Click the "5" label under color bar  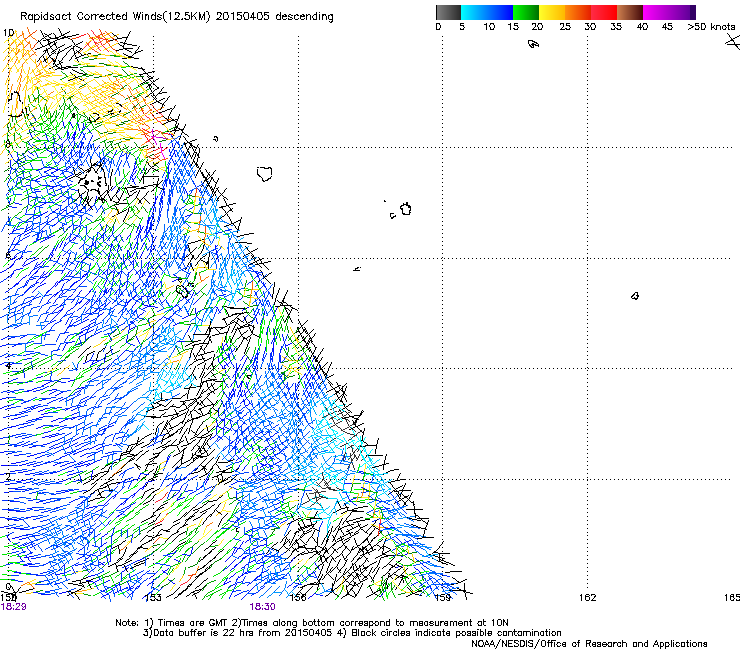coord(462,27)
